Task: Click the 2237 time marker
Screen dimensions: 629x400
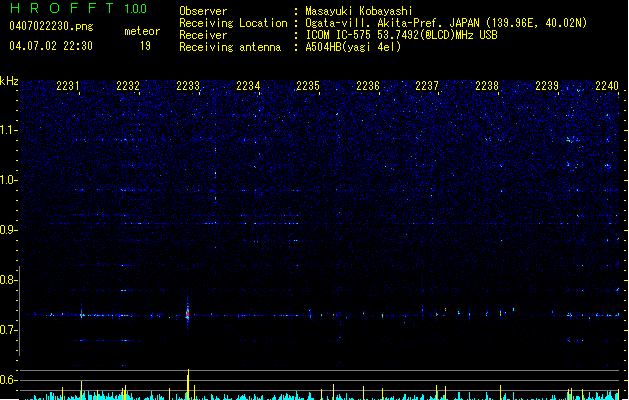Action: pyautogui.click(x=427, y=86)
